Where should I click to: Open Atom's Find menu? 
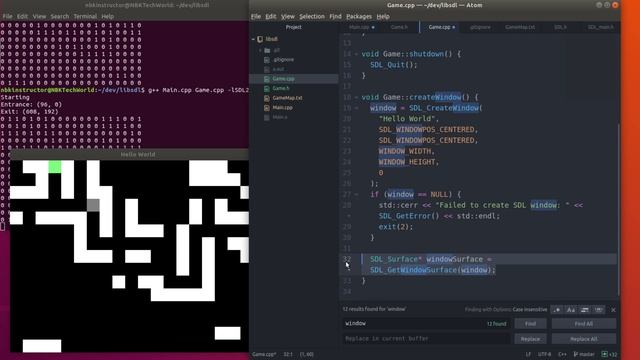tap(335, 16)
